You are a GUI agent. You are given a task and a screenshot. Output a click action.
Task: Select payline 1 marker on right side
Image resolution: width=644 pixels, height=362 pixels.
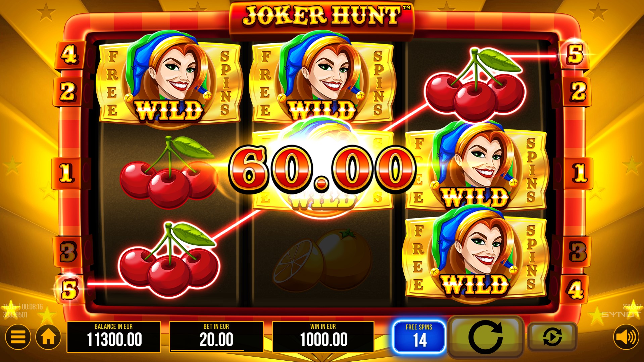click(580, 173)
